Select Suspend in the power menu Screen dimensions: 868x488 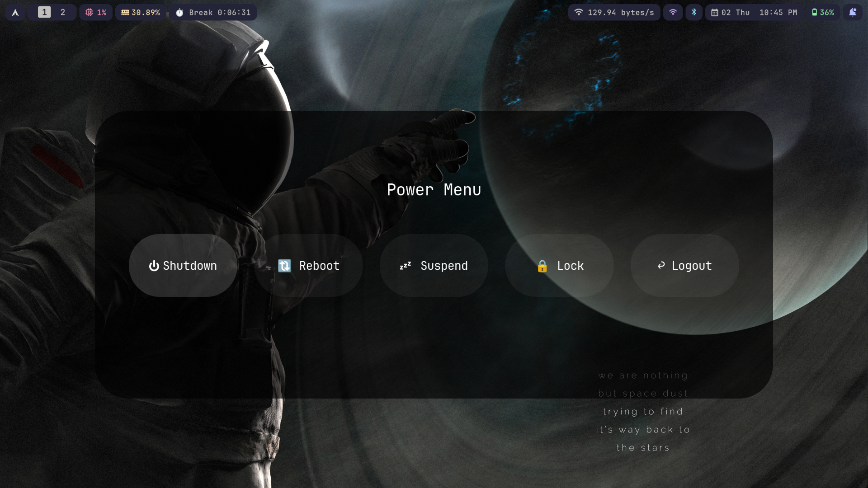pyautogui.click(x=434, y=266)
